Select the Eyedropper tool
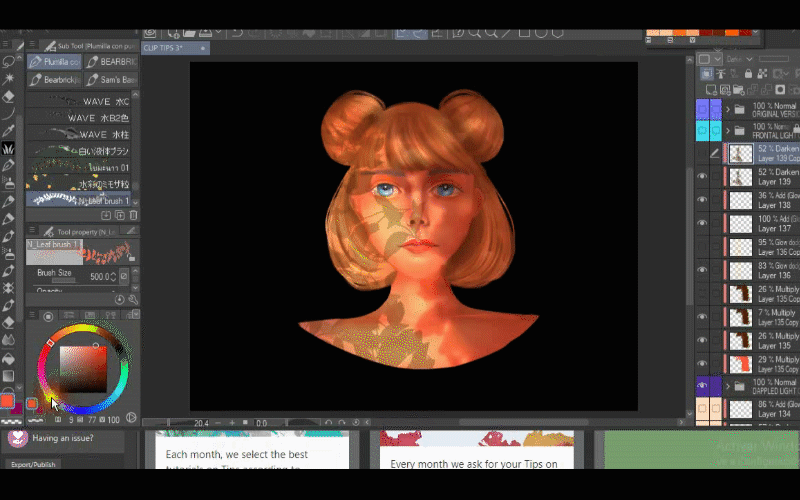The height and width of the screenshot is (500, 800). click(9, 130)
